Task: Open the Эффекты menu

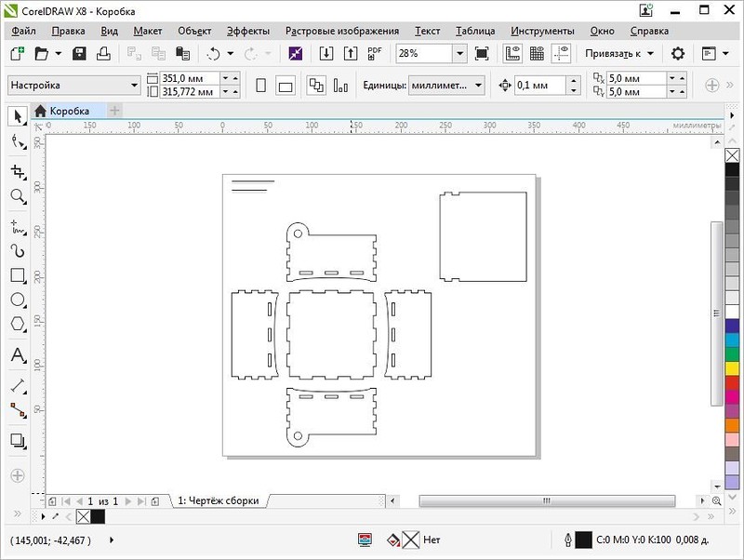Action: point(248,31)
